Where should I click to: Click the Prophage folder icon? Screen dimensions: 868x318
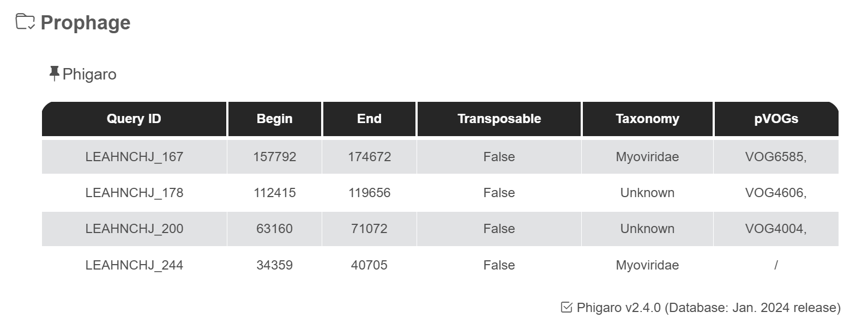pyautogui.click(x=25, y=22)
